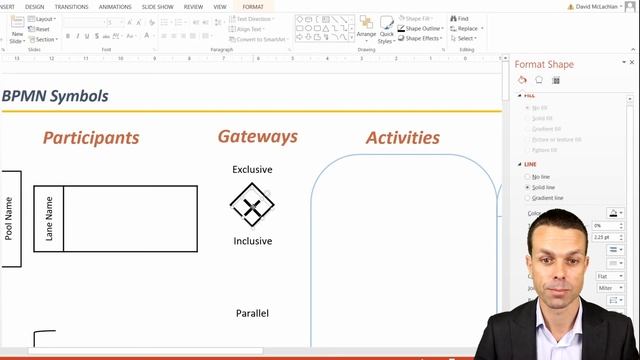
Task: Clear all formatting icon
Action: [x=151, y=23]
